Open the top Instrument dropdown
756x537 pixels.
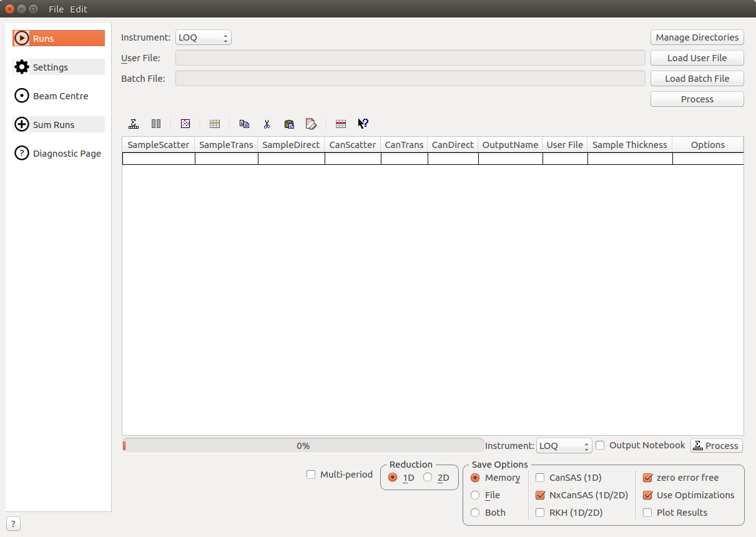[x=204, y=37]
